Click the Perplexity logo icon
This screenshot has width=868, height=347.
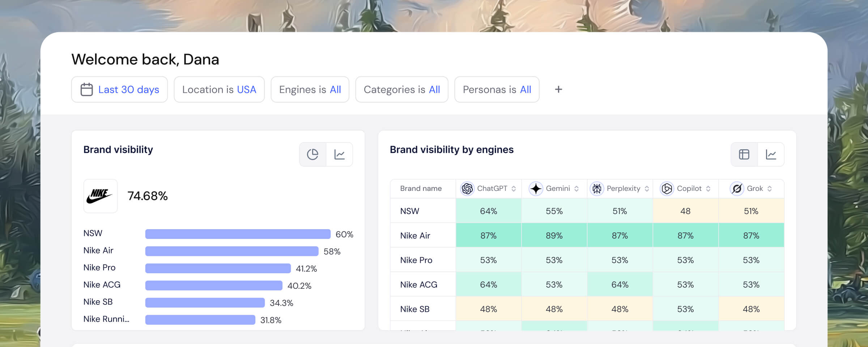pyautogui.click(x=597, y=188)
